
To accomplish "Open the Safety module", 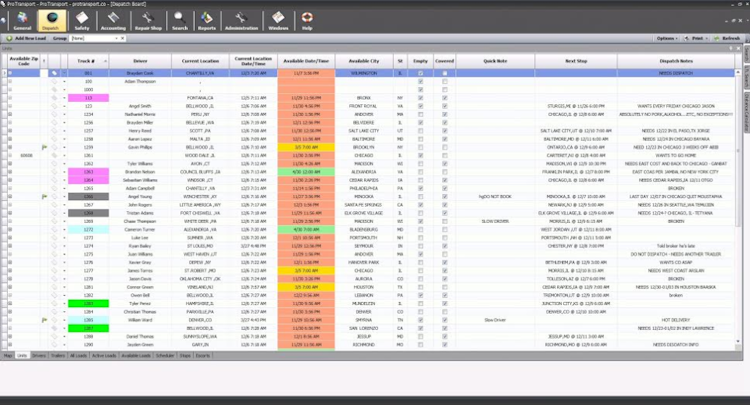I will [x=82, y=21].
